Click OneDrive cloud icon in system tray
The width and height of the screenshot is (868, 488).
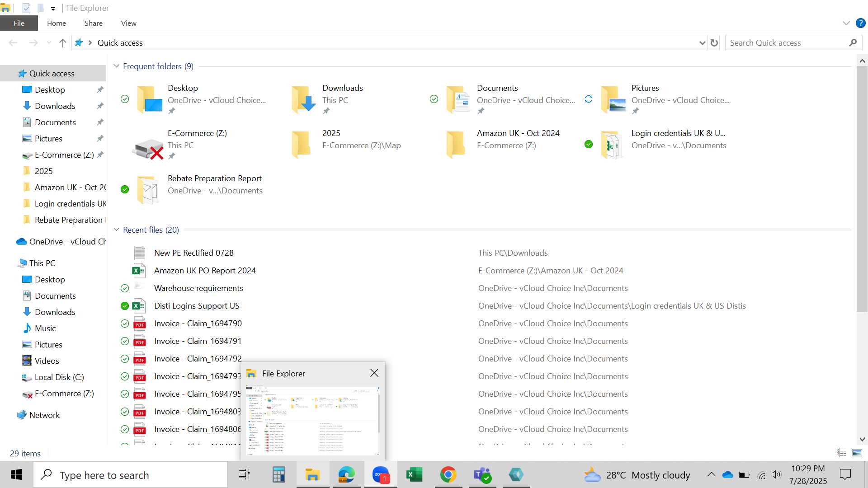(x=727, y=475)
